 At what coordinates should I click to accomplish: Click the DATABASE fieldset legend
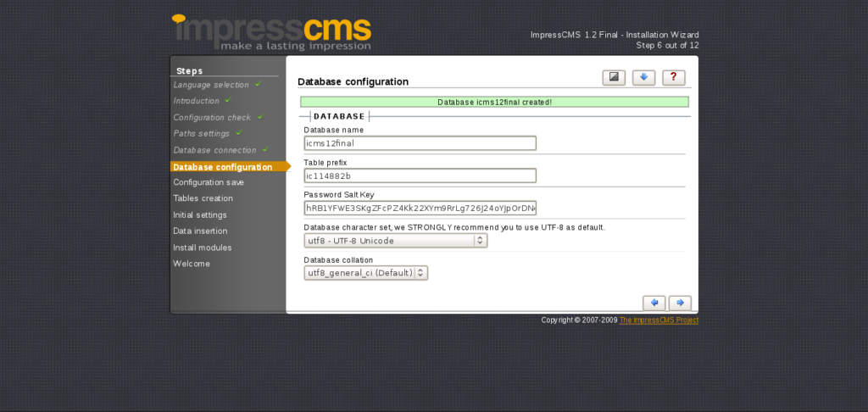click(x=339, y=116)
